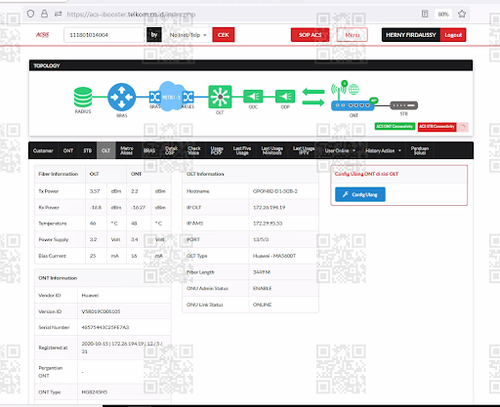Click the STB device icon
500x407 pixels.
(x=404, y=105)
